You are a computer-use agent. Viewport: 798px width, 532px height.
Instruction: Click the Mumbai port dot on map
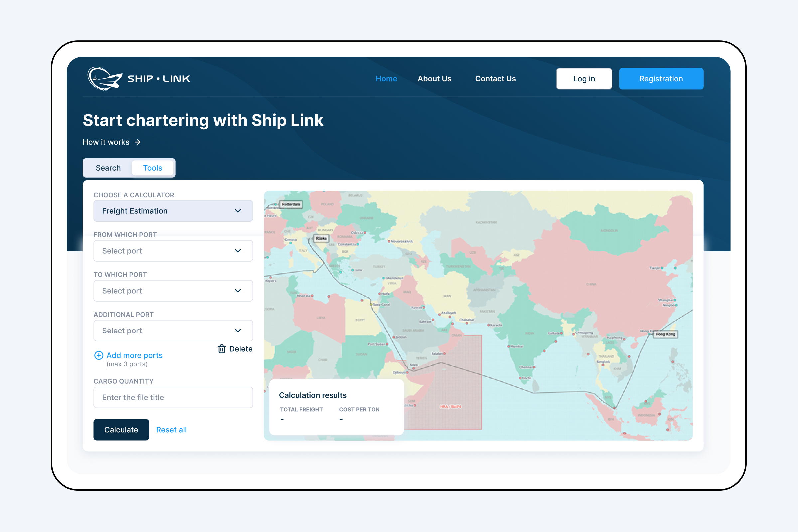tap(509, 346)
